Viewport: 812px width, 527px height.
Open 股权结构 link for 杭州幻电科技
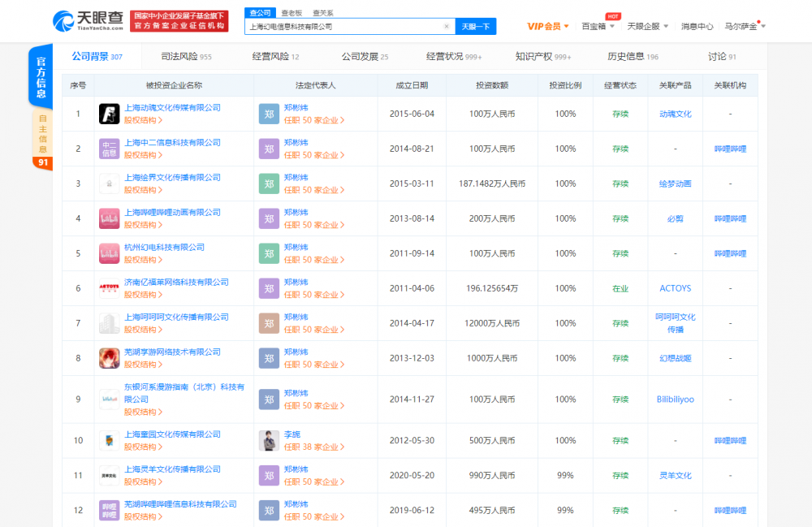pos(142,260)
